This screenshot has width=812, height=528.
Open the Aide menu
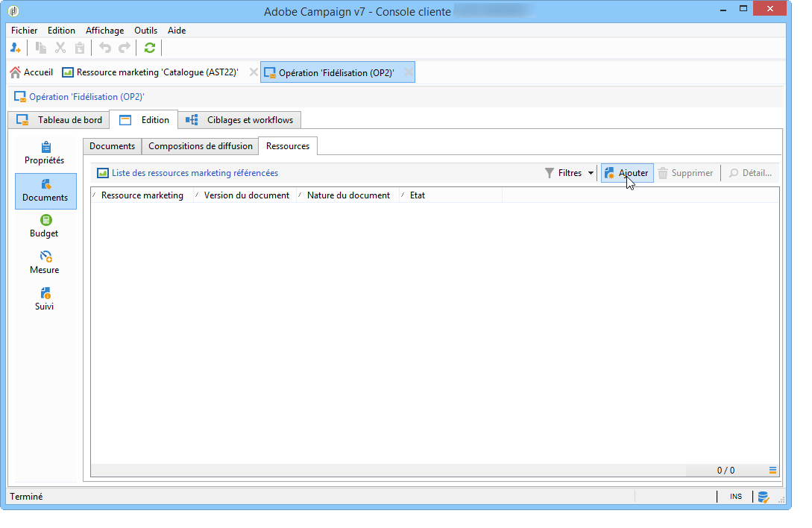[177, 31]
